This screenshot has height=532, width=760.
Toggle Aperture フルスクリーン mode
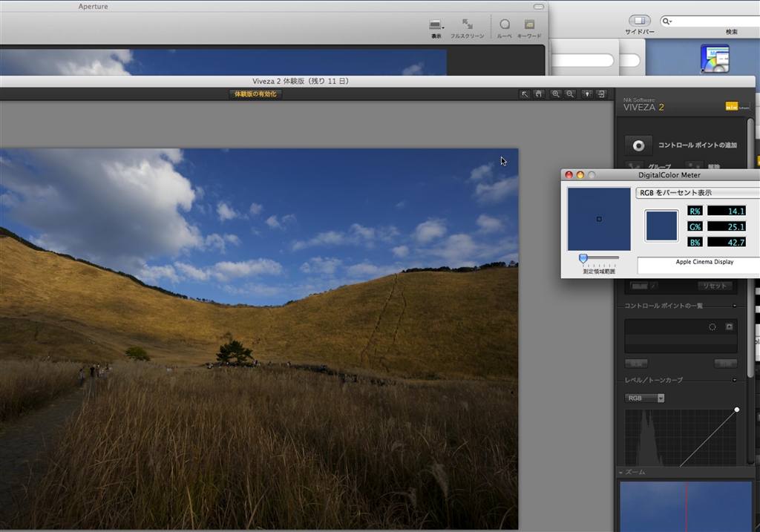coord(467,24)
